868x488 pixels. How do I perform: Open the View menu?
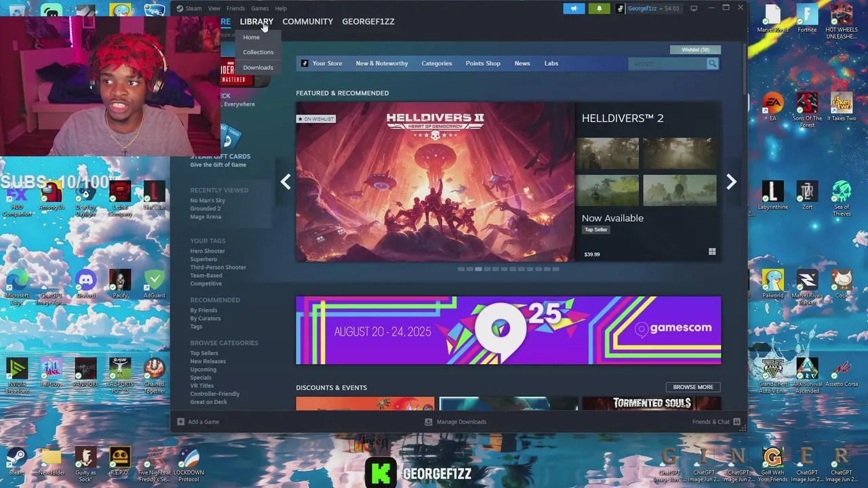pyautogui.click(x=214, y=8)
